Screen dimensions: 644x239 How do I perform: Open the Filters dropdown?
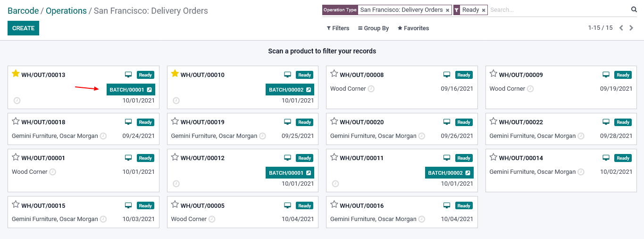pyautogui.click(x=338, y=28)
